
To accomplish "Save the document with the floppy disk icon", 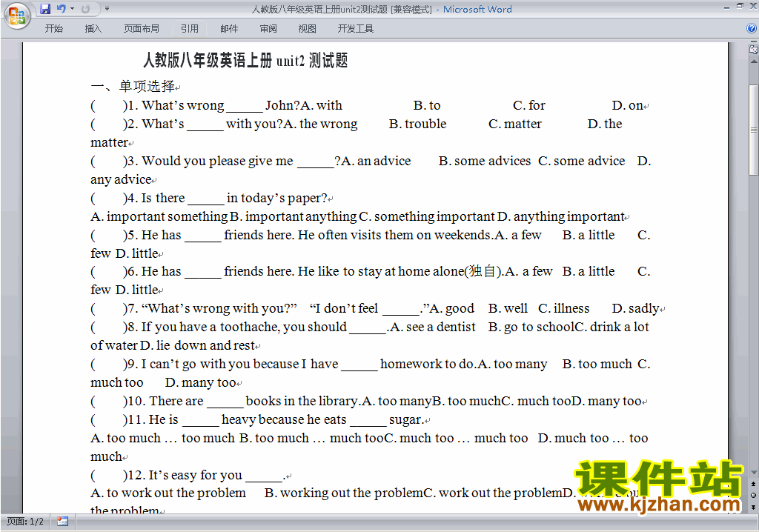I will coord(45,9).
